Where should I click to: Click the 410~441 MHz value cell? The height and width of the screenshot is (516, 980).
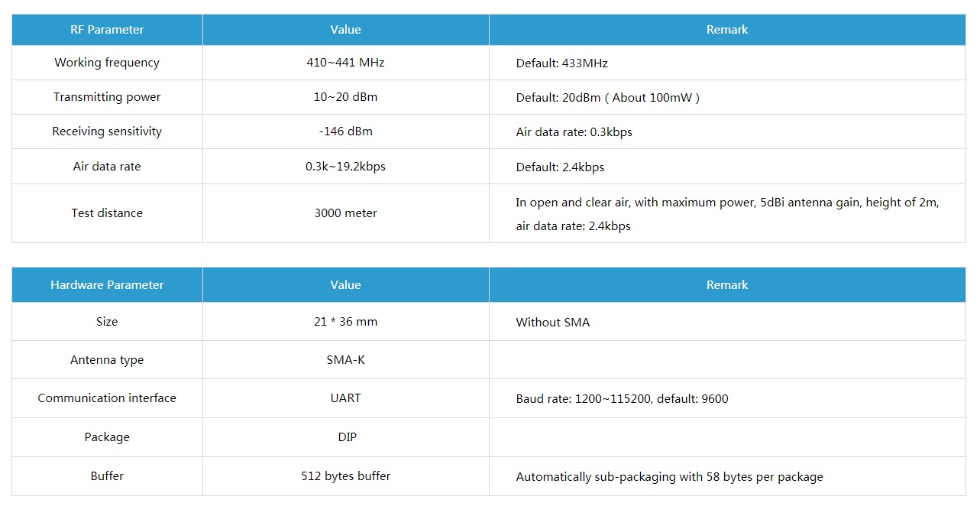coord(345,63)
